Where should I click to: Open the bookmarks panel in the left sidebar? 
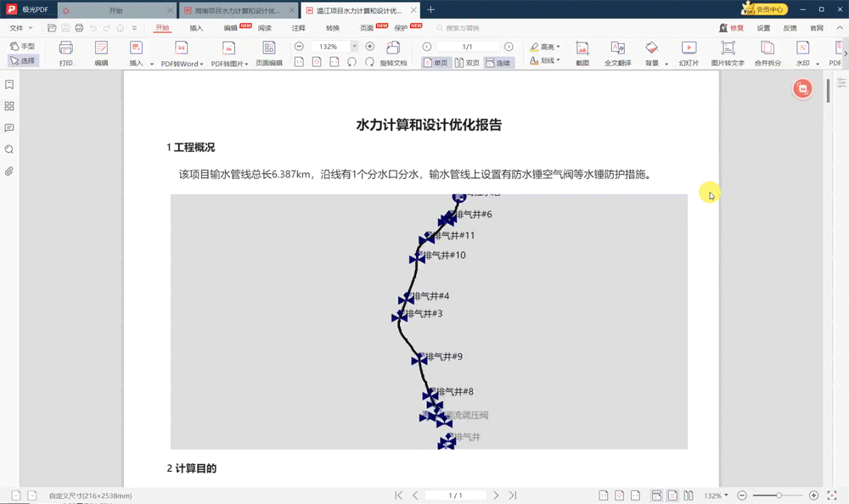click(10, 85)
